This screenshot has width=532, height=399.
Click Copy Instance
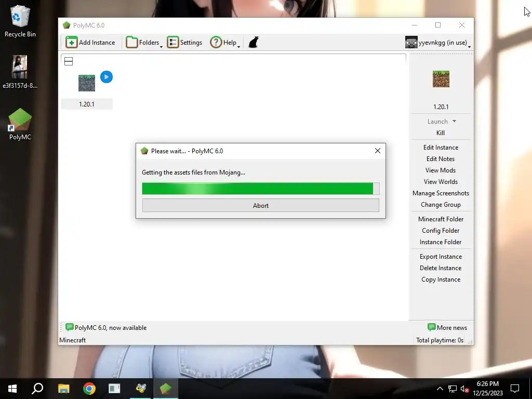[441, 280]
